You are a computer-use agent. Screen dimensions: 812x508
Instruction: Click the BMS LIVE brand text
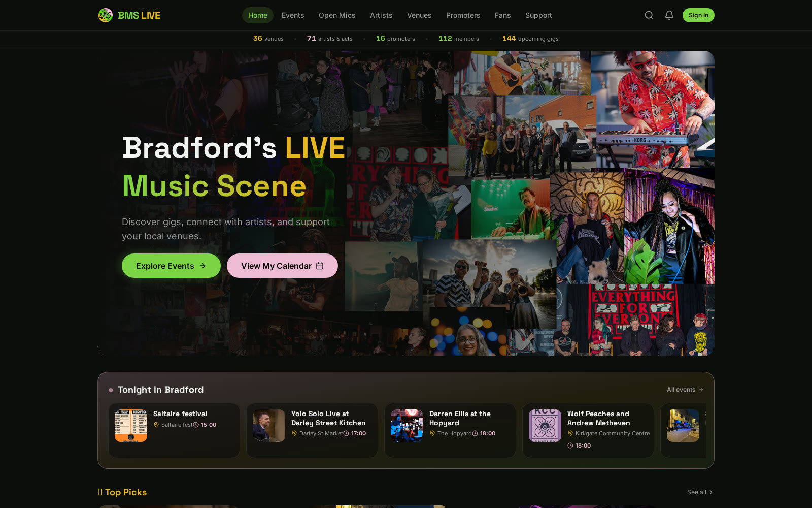[x=139, y=15]
